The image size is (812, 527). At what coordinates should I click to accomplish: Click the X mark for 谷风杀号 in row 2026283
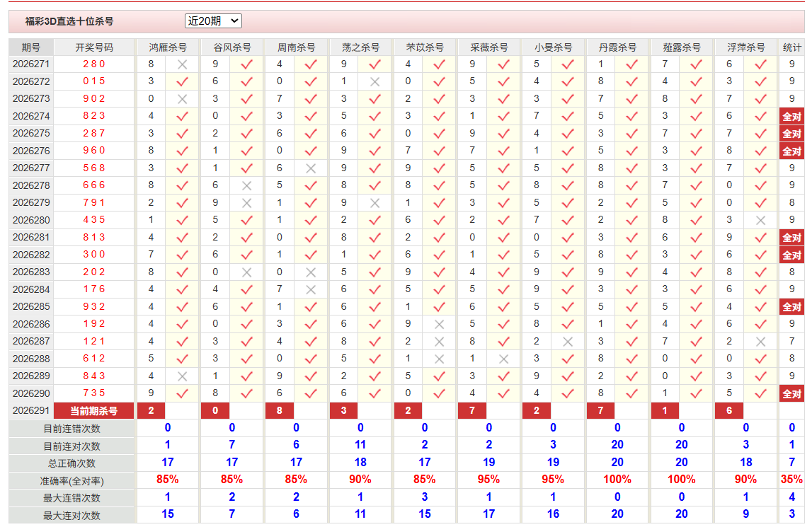[x=246, y=272]
